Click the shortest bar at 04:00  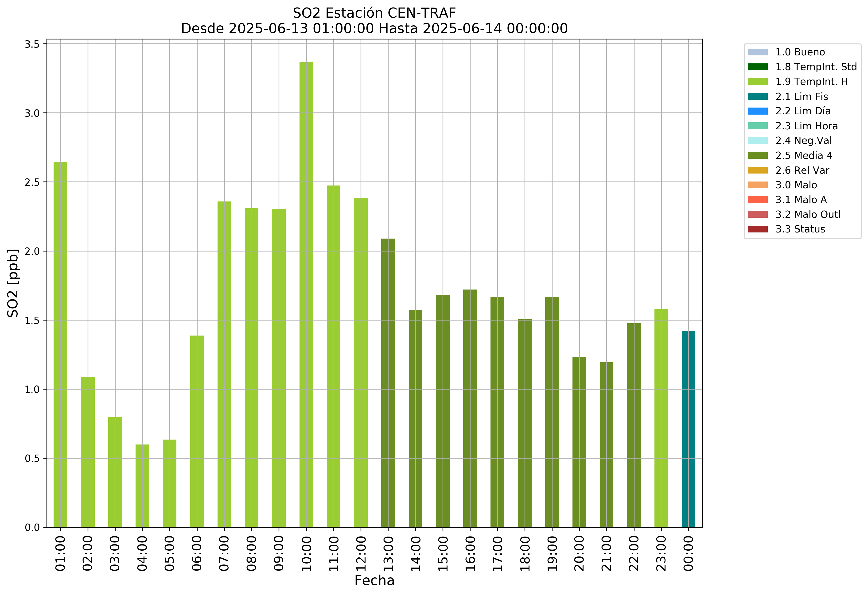click(x=142, y=486)
